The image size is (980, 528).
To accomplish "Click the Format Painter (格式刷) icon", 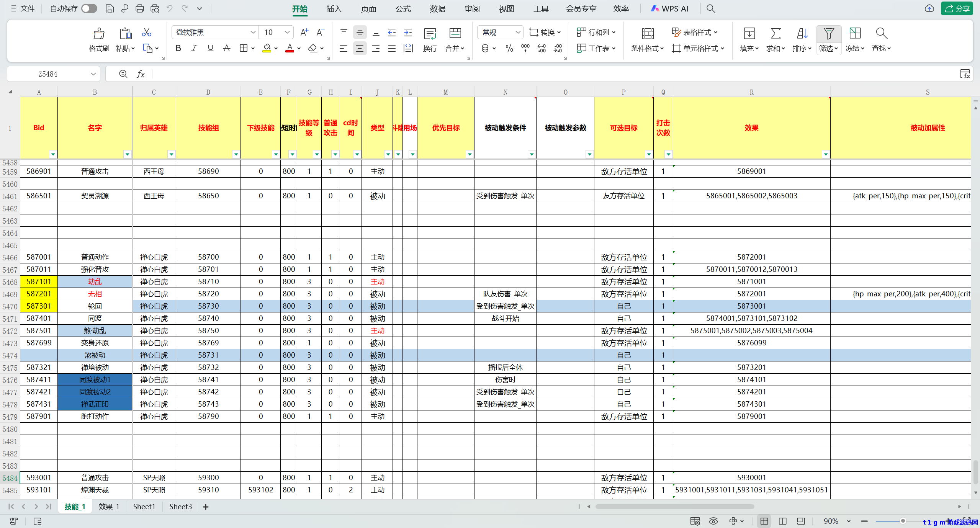I will coord(99,34).
